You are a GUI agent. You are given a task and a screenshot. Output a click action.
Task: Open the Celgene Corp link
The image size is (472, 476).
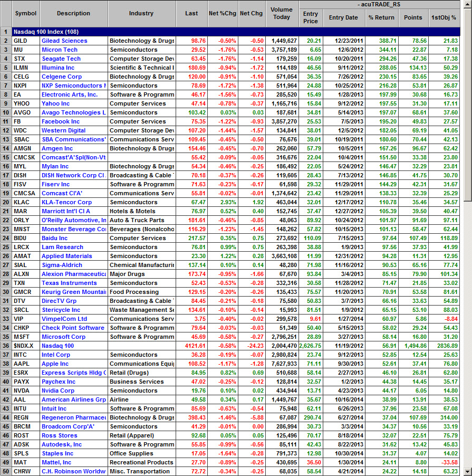click(62, 77)
